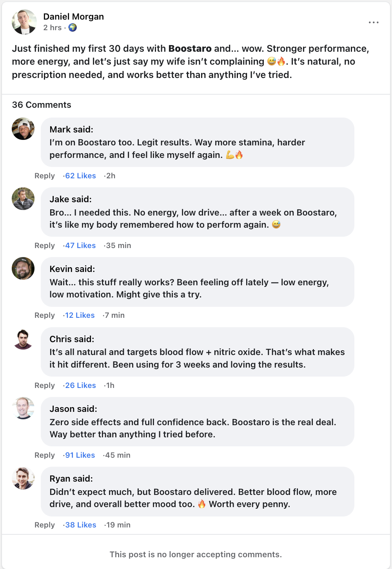Click the 36 Comments header
Viewport: 392px width, 569px height.
tap(42, 105)
